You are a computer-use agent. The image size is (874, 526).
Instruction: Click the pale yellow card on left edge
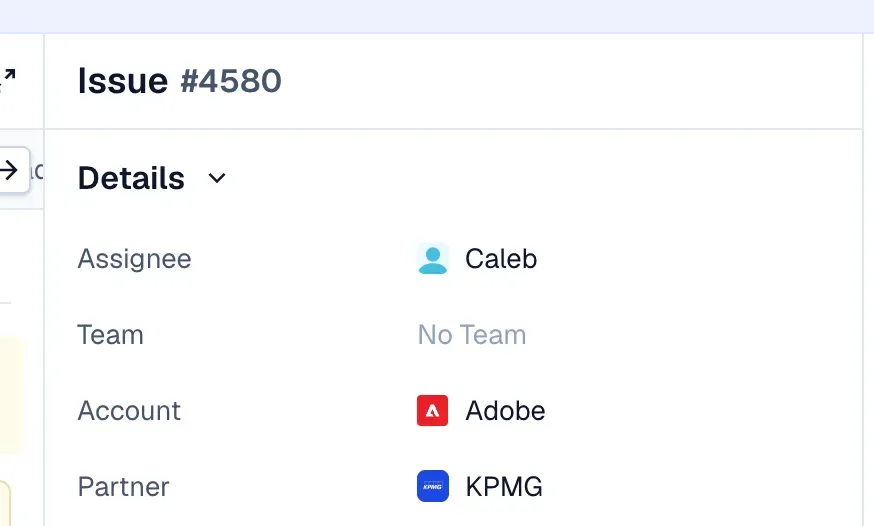pos(11,394)
